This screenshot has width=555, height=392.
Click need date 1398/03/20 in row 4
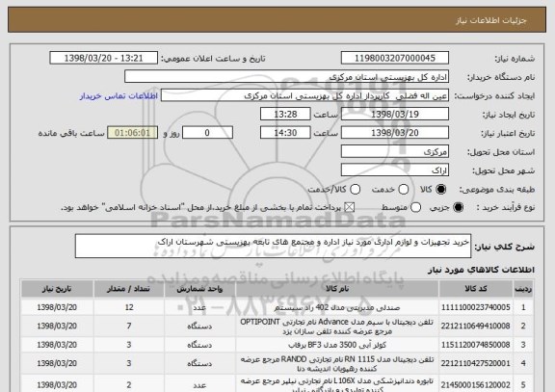[x=57, y=363]
